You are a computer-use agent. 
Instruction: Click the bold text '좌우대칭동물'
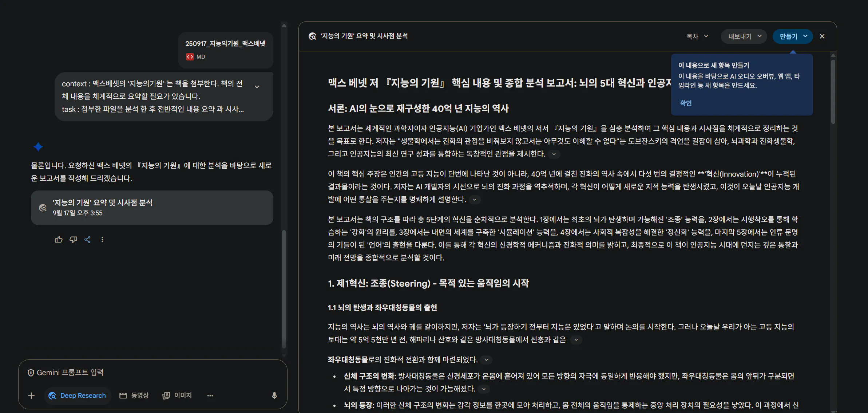point(348,360)
